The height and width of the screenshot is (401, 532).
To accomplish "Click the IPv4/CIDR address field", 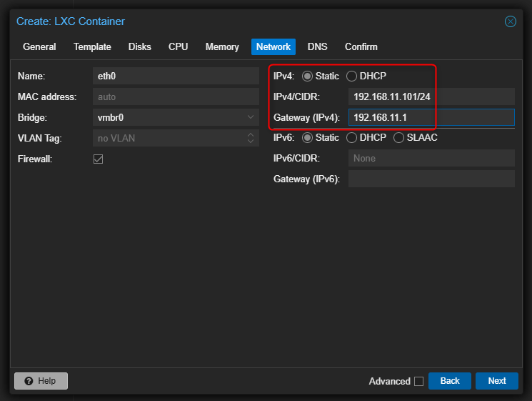I will (431, 96).
